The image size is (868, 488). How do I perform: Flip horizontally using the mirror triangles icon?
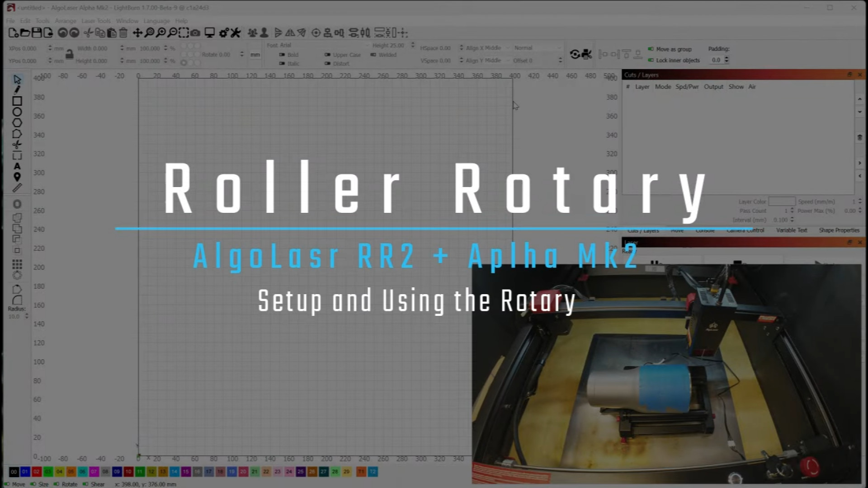(290, 33)
